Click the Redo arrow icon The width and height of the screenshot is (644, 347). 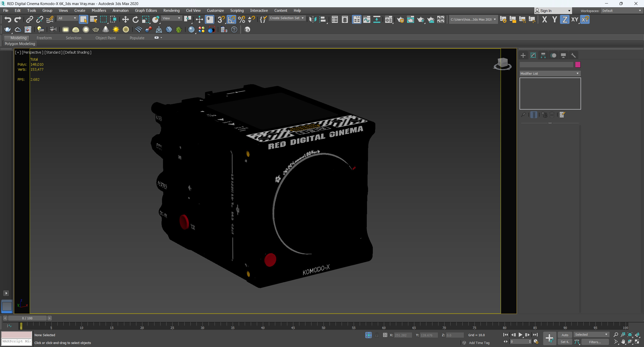tap(18, 19)
